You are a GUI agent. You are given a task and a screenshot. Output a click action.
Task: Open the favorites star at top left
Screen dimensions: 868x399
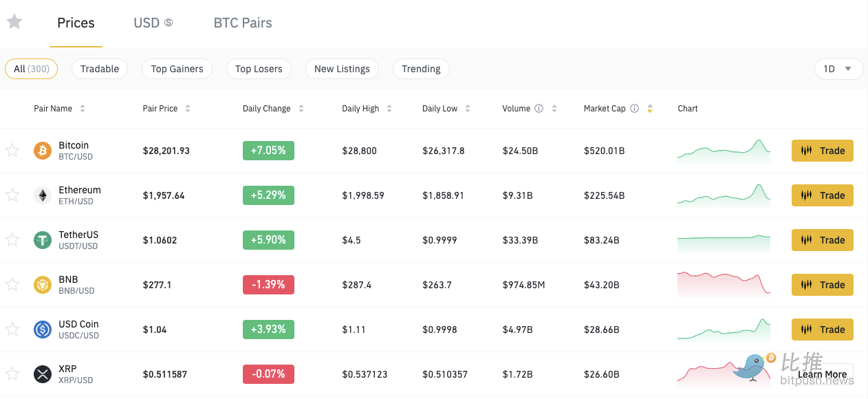click(14, 22)
